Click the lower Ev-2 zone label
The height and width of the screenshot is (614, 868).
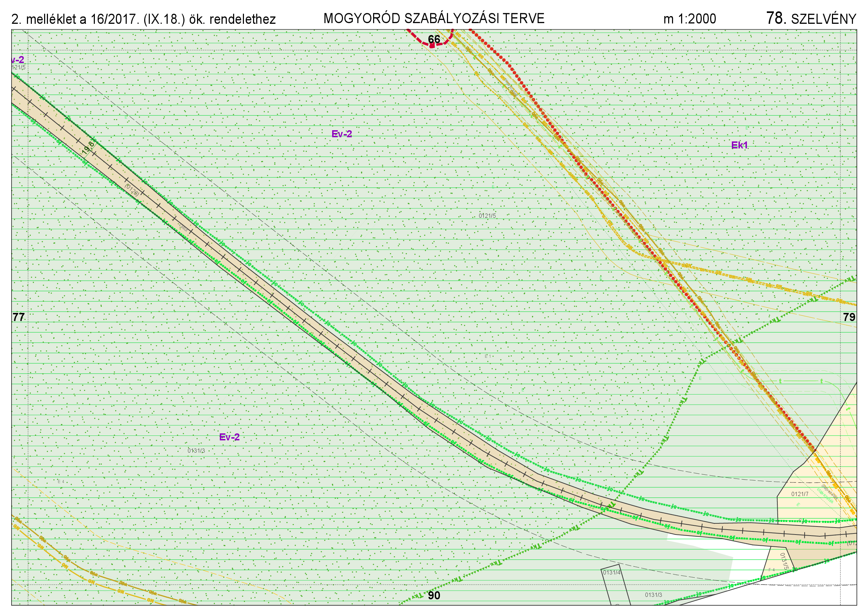tap(229, 437)
